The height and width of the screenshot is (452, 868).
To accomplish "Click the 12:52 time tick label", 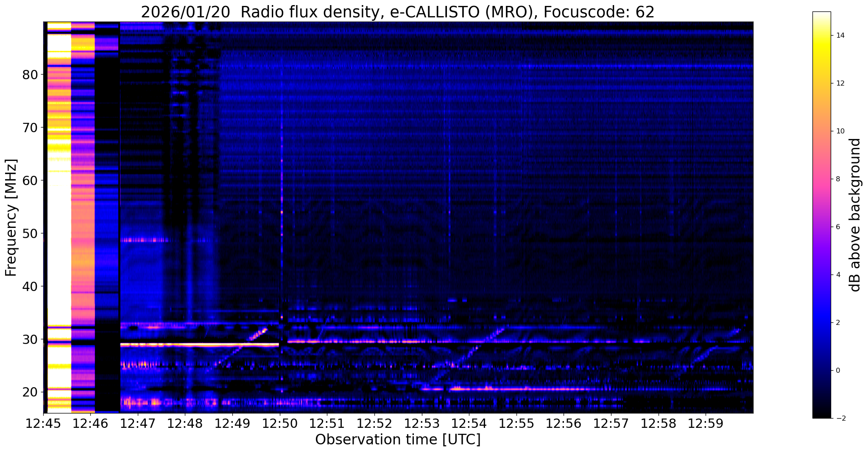I will pyautogui.click(x=374, y=423).
